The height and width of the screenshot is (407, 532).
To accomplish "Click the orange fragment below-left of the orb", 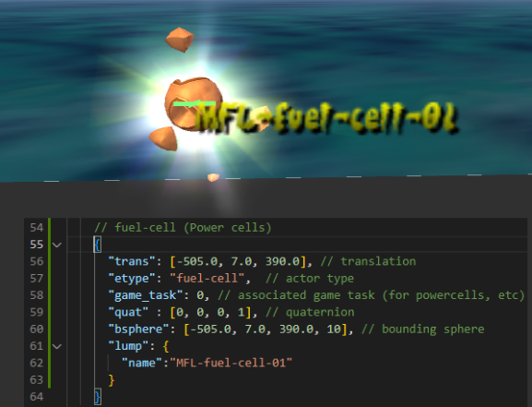I will [163, 138].
